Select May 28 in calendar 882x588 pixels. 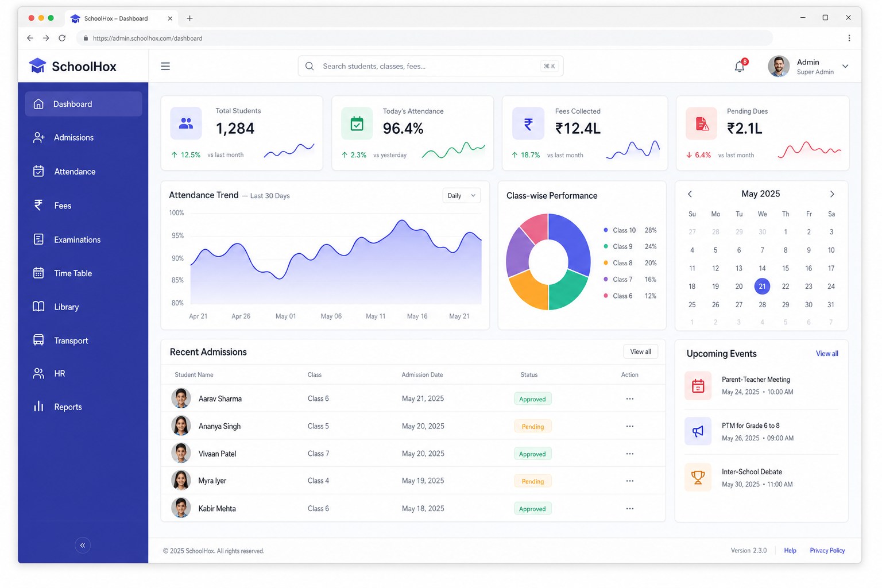[762, 304]
